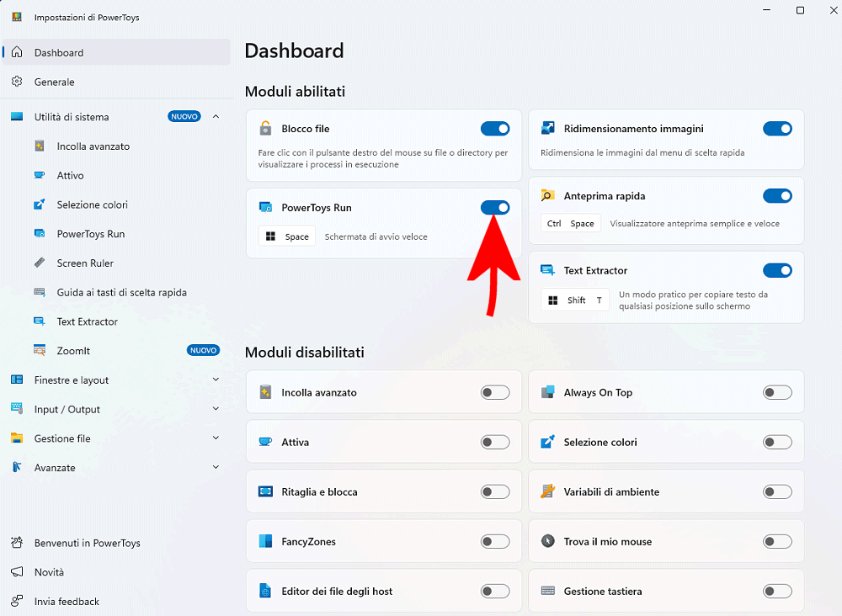
Task: Turn on the Selezione colori dashboard toggle
Action: 777,442
